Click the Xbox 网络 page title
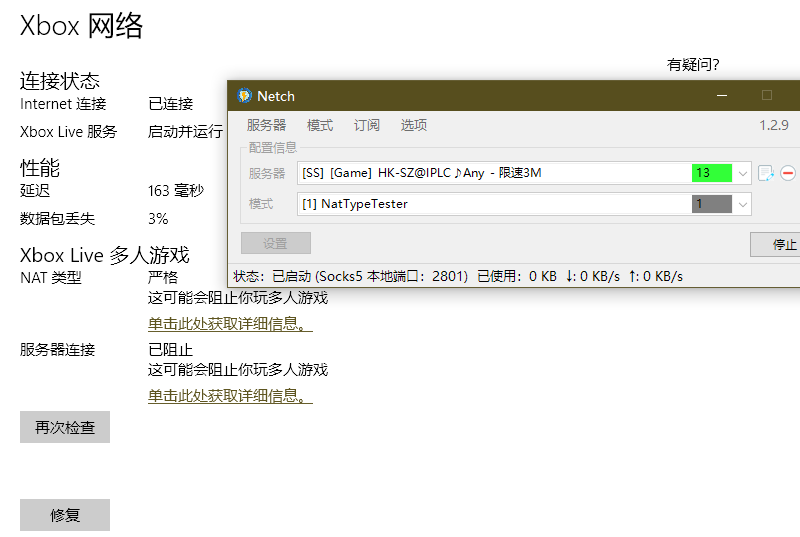800x537 pixels. 82,25
